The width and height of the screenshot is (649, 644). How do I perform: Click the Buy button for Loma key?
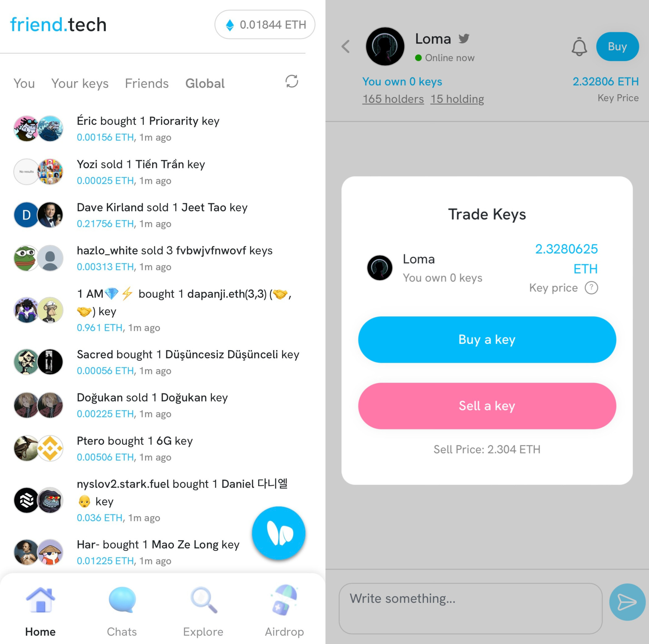coord(618,47)
